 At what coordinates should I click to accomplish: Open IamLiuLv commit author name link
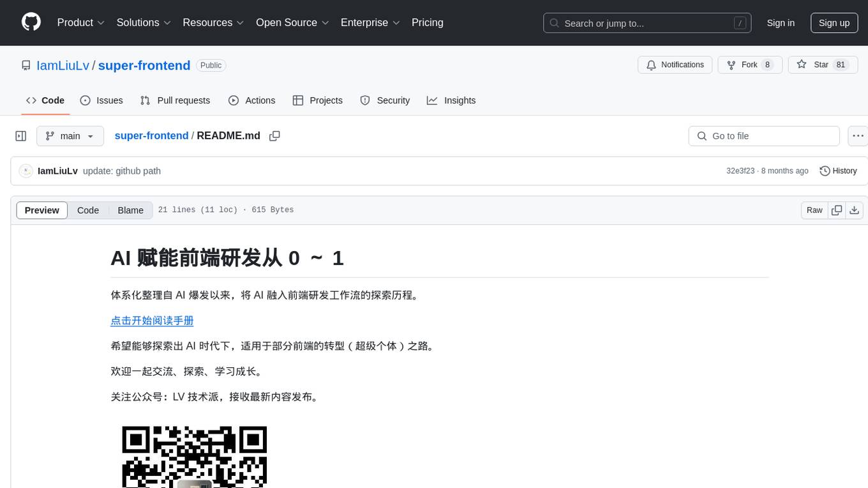click(x=57, y=171)
